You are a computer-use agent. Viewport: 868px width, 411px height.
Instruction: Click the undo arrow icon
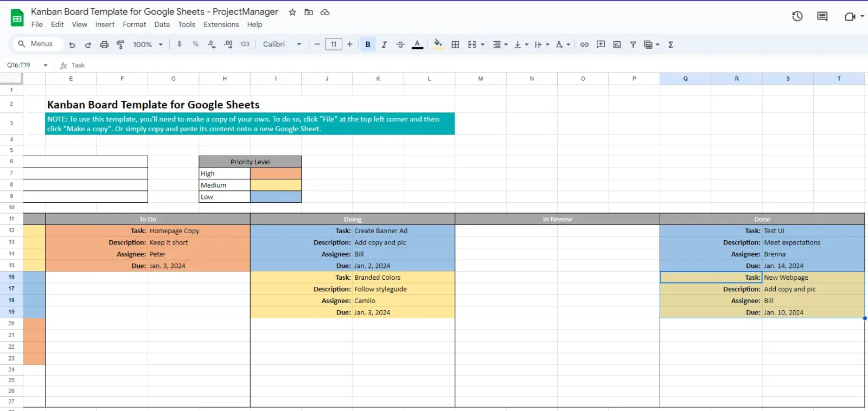(x=72, y=44)
